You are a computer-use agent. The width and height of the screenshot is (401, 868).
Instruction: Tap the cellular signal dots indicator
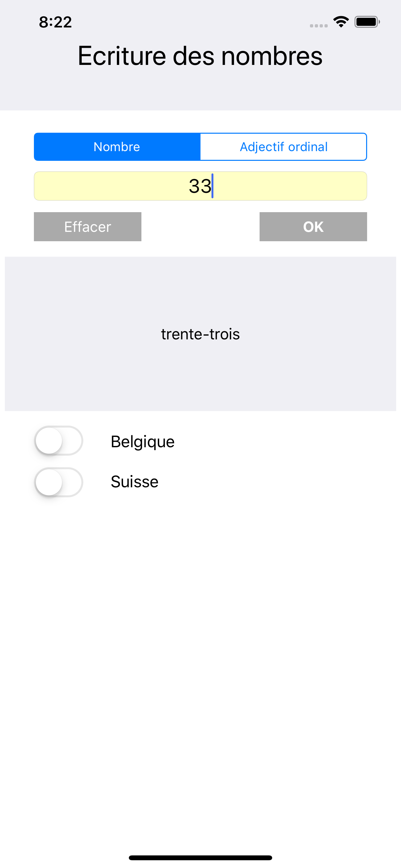point(318,26)
